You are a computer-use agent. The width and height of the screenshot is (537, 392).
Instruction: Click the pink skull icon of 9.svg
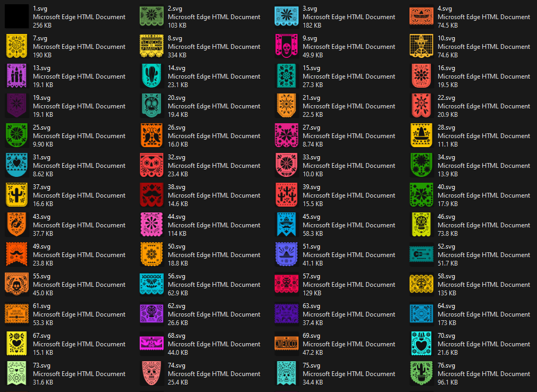coord(286,46)
